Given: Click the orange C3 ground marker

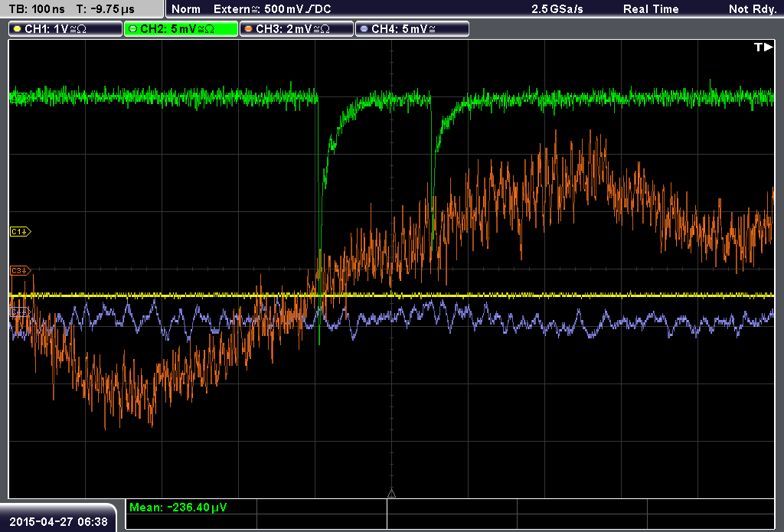Looking at the screenshot, I should click(20, 270).
